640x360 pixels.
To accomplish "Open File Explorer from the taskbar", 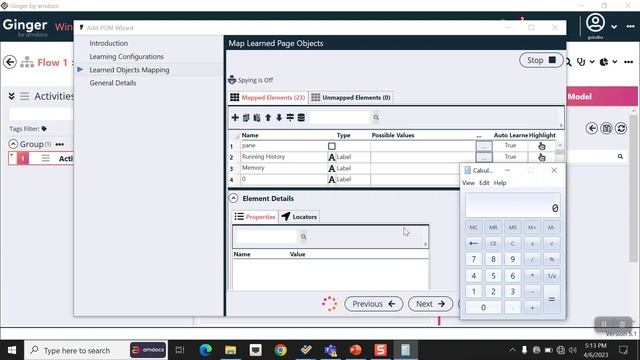I will [231, 350].
